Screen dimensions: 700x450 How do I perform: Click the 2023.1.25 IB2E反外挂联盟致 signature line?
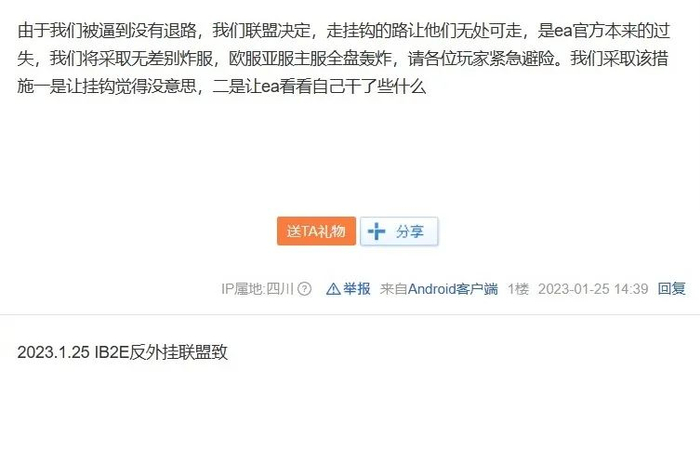pos(122,352)
